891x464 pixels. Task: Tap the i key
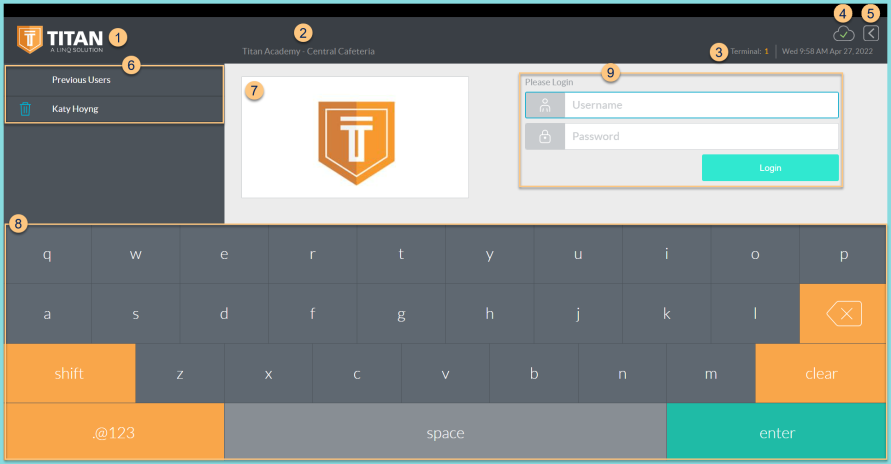tap(667, 254)
